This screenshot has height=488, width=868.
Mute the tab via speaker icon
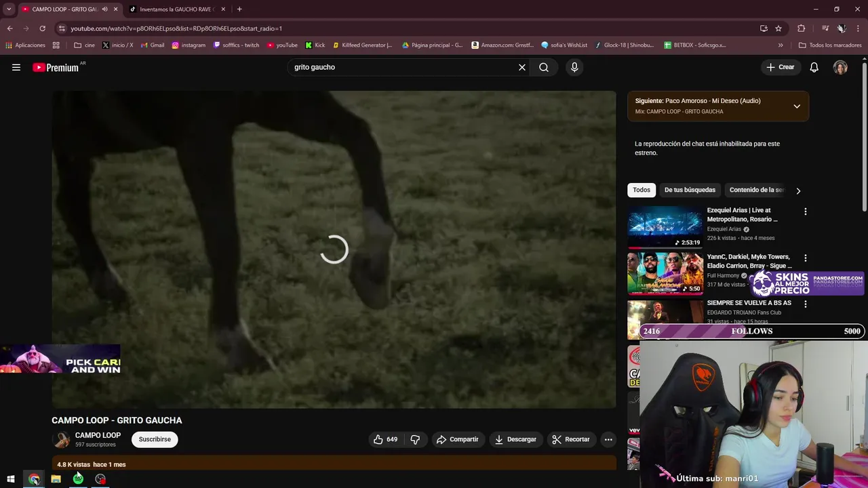(x=104, y=9)
